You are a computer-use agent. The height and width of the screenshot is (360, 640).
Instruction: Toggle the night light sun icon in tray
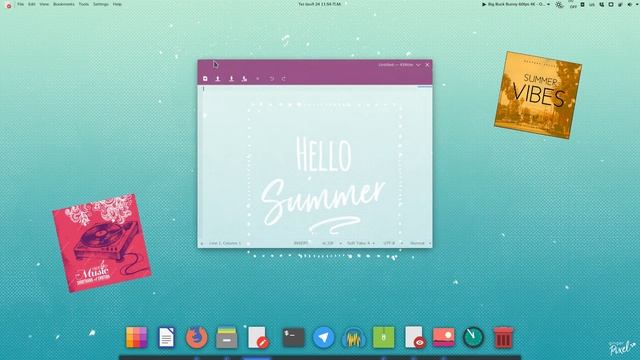(x=560, y=4)
